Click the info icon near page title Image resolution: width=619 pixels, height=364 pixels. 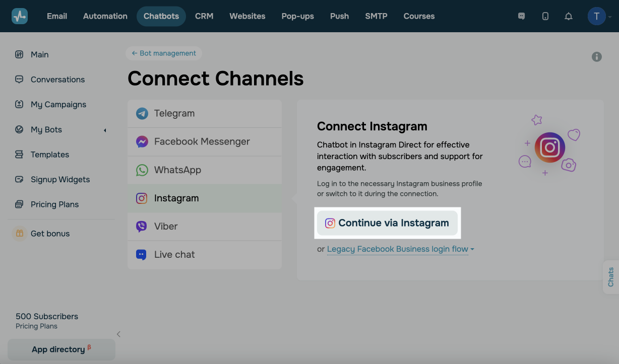(597, 57)
